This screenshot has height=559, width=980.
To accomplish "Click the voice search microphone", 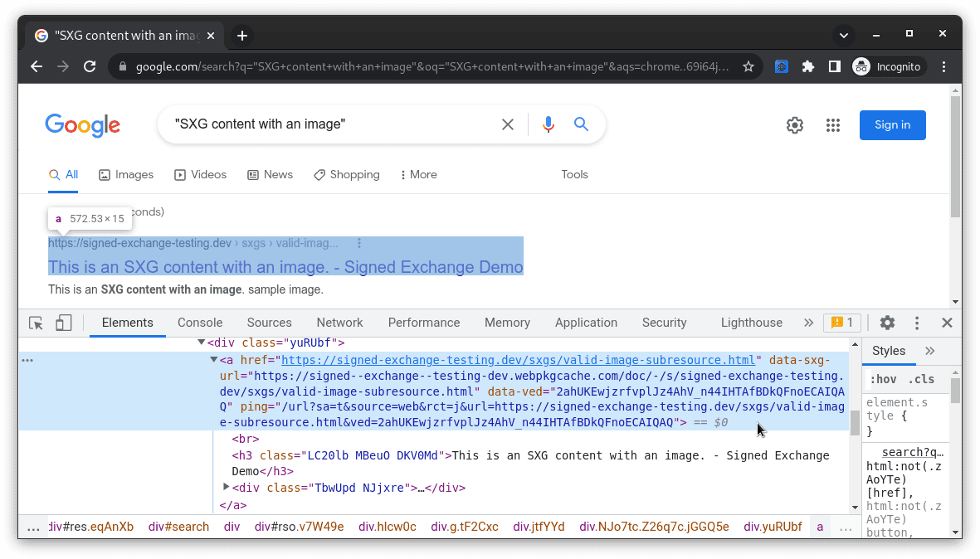I will pos(548,124).
